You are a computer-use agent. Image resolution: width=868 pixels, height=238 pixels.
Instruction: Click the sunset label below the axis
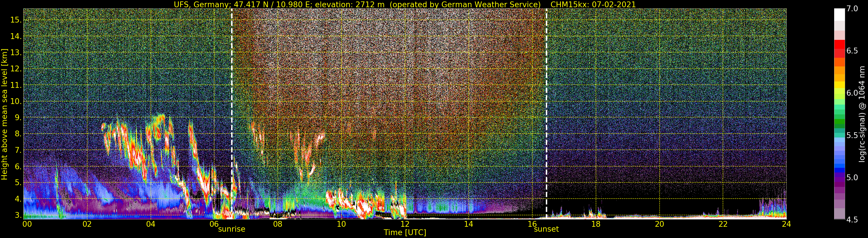click(546, 229)
